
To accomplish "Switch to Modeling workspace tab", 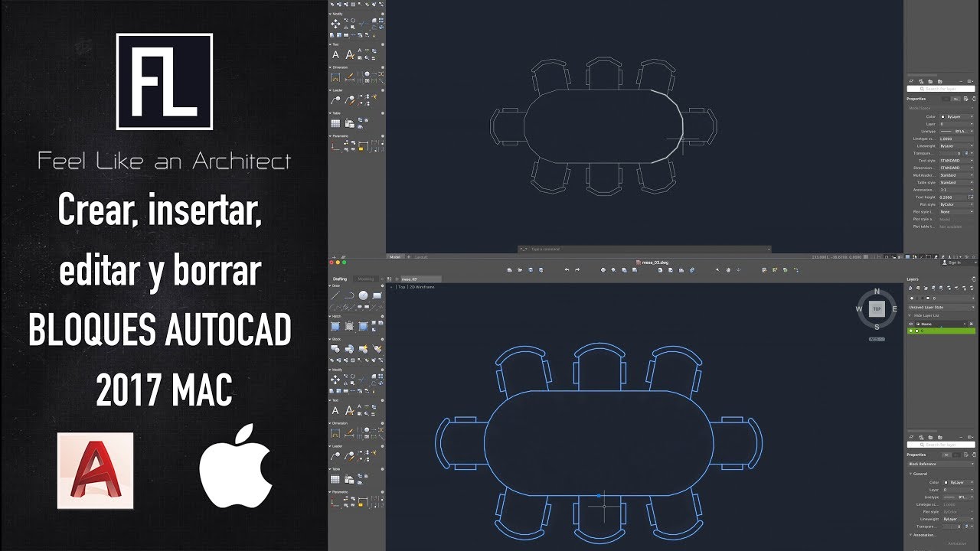I will point(366,279).
